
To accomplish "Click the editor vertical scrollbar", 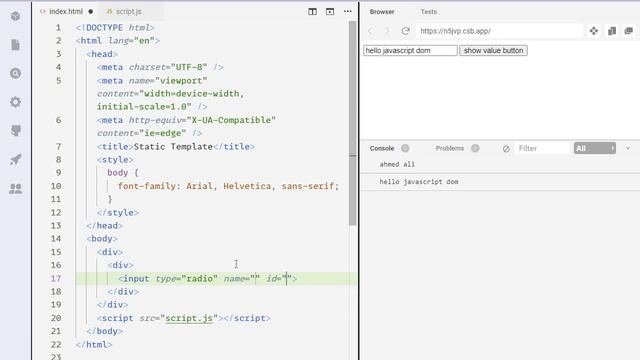I will click(353, 122).
